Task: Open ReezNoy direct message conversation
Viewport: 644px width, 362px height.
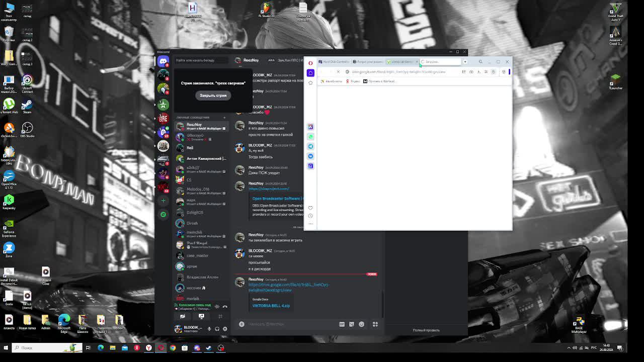Action: click(201, 126)
